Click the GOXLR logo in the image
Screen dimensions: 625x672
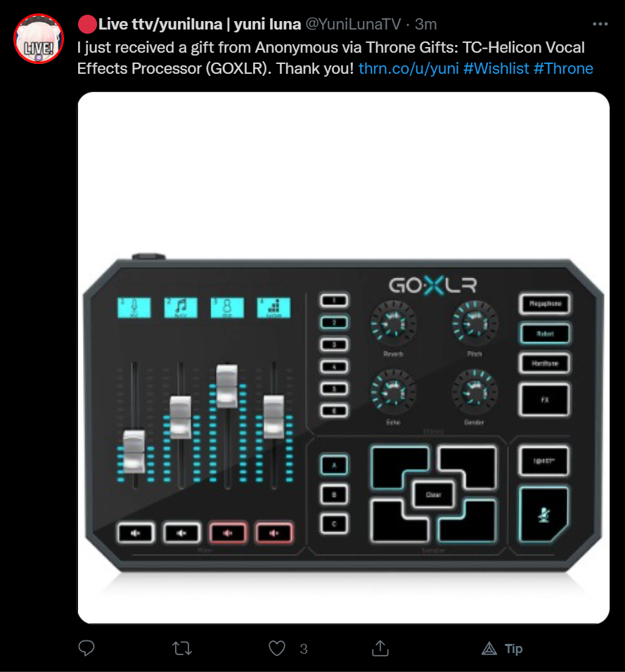click(x=433, y=285)
